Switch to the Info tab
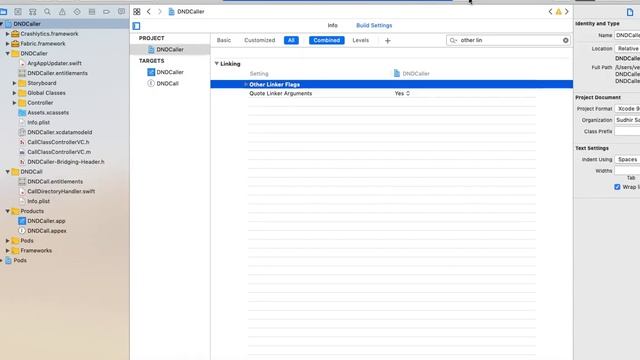The image size is (640, 360). point(333,25)
